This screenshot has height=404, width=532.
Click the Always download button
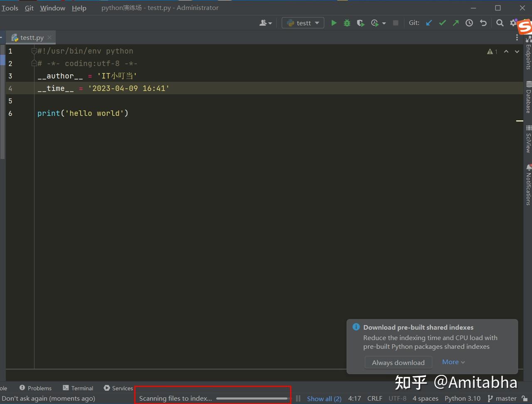tap(398, 362)
